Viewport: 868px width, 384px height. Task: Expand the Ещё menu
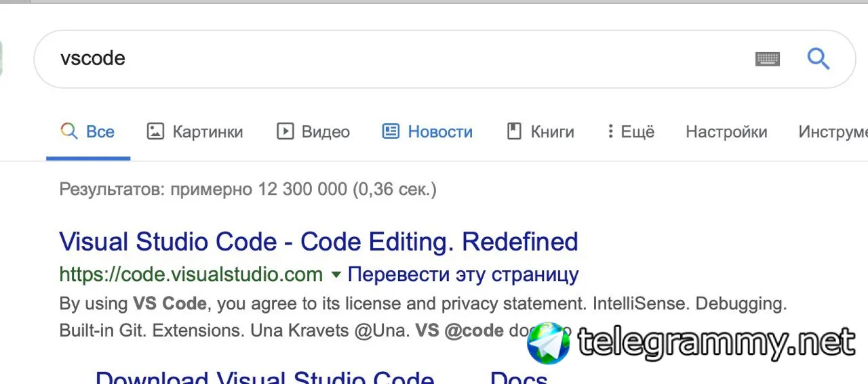click(631, 131)
